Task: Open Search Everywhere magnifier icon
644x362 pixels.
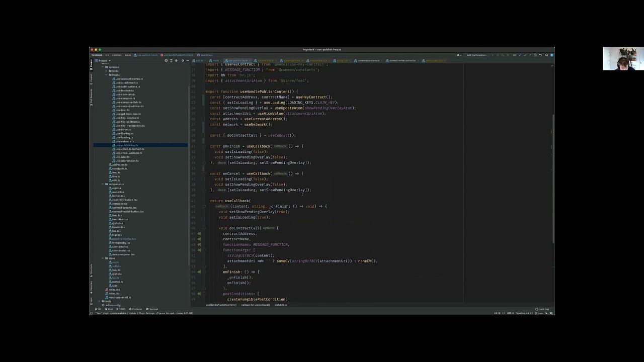Action: click(x=547, y=55)
